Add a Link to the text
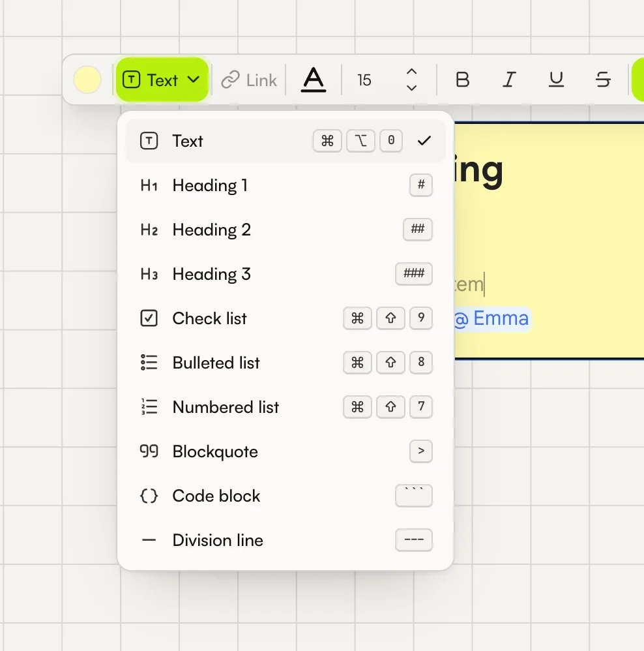The width and height of the screenshot is (644, 651). tap(249, 80)
